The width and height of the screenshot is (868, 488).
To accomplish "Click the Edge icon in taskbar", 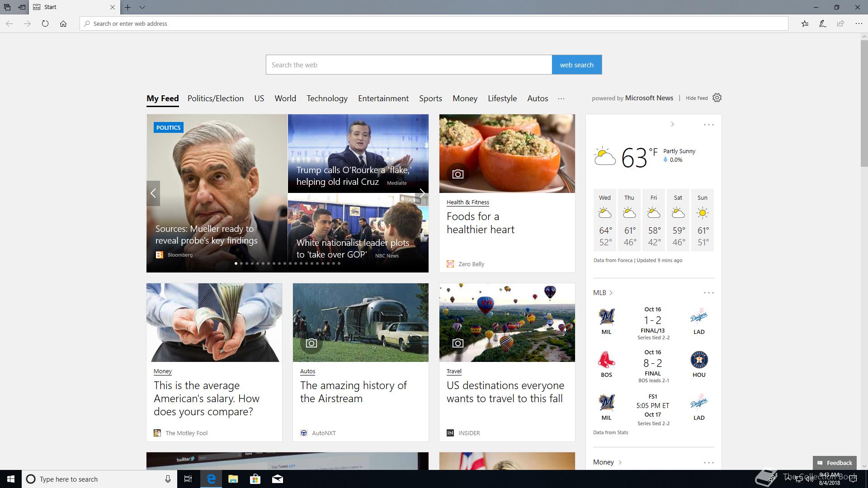I will coord(211,479).
